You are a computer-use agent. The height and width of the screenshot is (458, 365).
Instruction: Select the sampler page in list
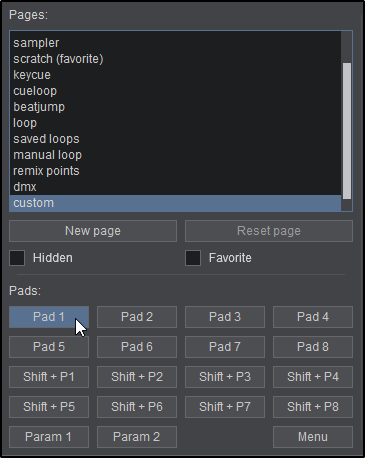click(x=175, y=43)
